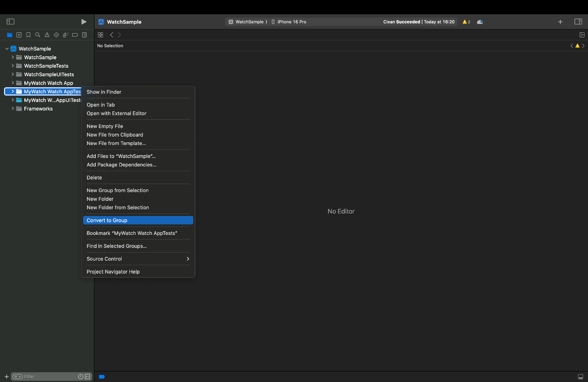This screenshot has width=588, height=382.
Task: Toggle source control status filter
Action: pos(87,377)
